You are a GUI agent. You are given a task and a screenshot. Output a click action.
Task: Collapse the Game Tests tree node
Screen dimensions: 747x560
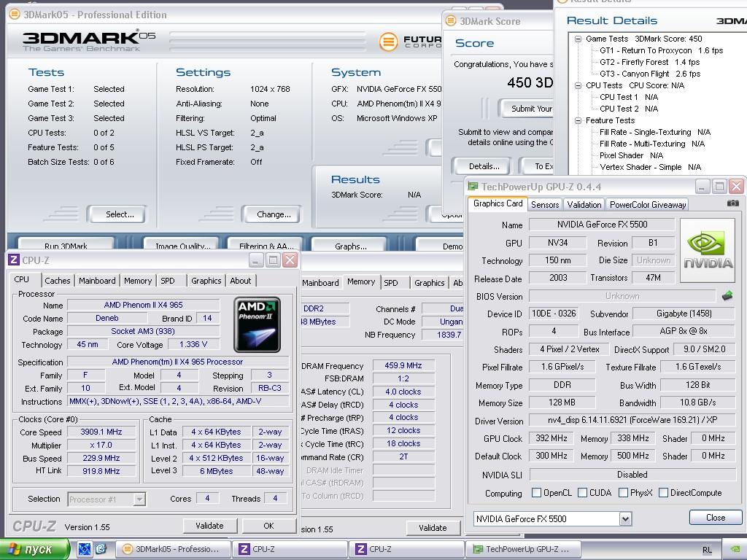click(578, 39)
